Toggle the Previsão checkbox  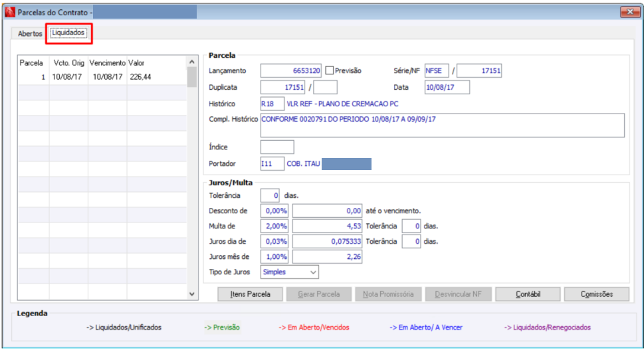330,70
